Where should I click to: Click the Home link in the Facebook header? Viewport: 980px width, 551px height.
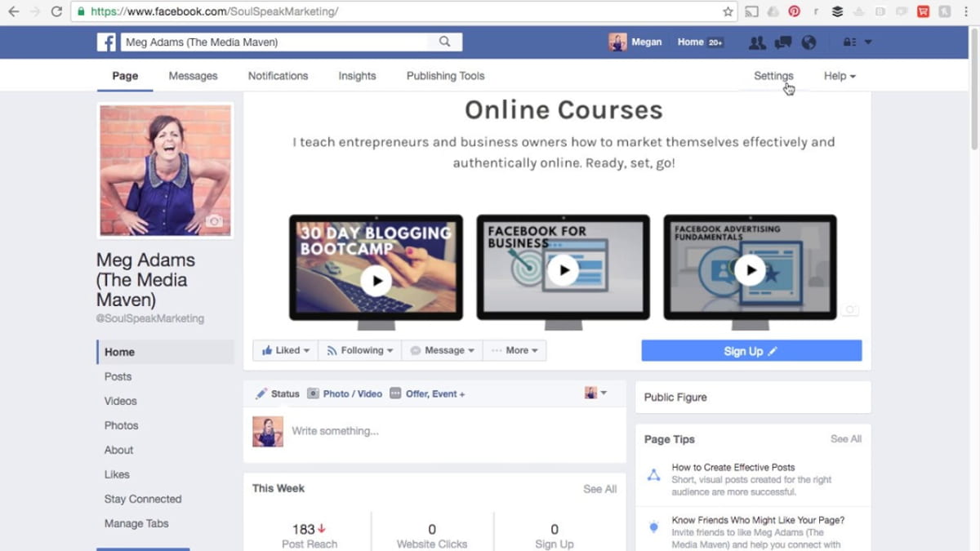(690, 42)
